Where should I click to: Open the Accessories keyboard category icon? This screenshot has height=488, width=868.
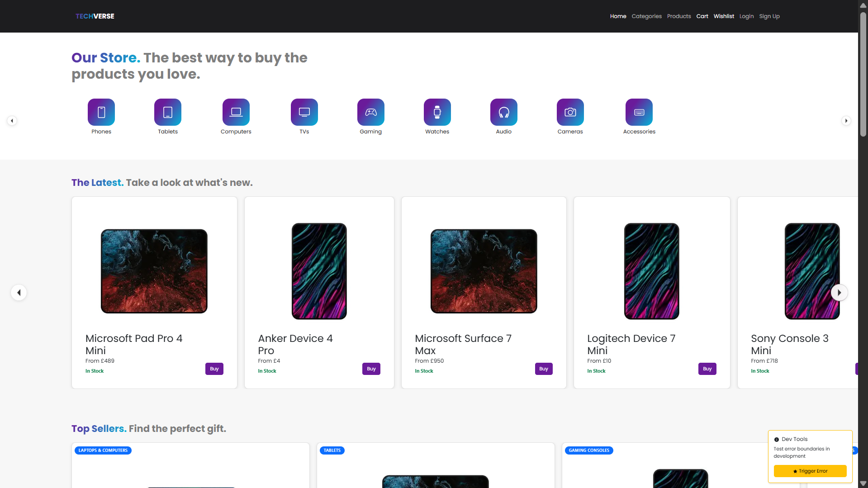[x=639, y=112]
